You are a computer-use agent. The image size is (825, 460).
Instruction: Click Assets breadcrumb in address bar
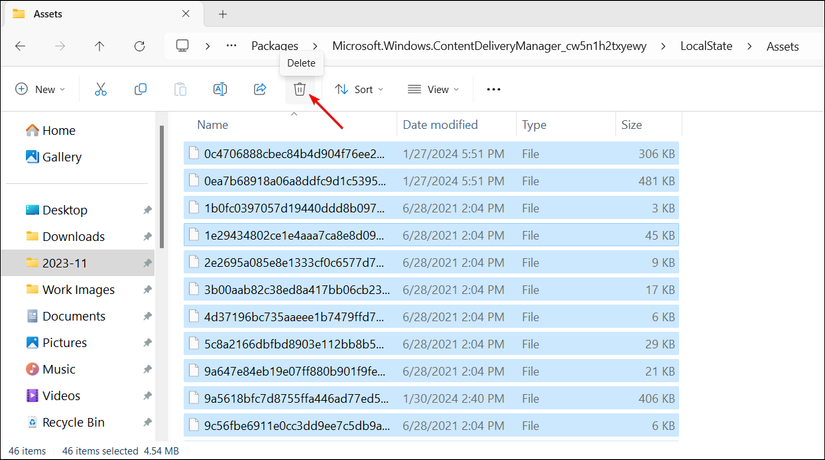pos(782,46)
